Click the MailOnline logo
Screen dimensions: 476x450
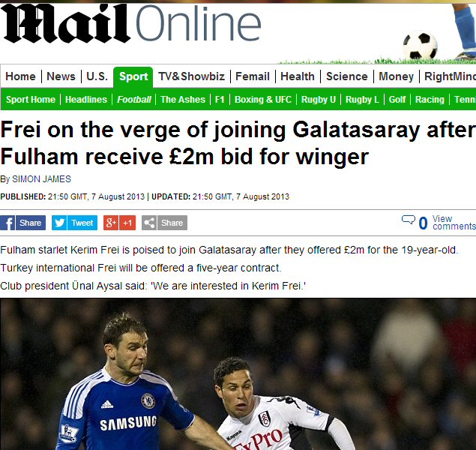(x=131, y=24)
